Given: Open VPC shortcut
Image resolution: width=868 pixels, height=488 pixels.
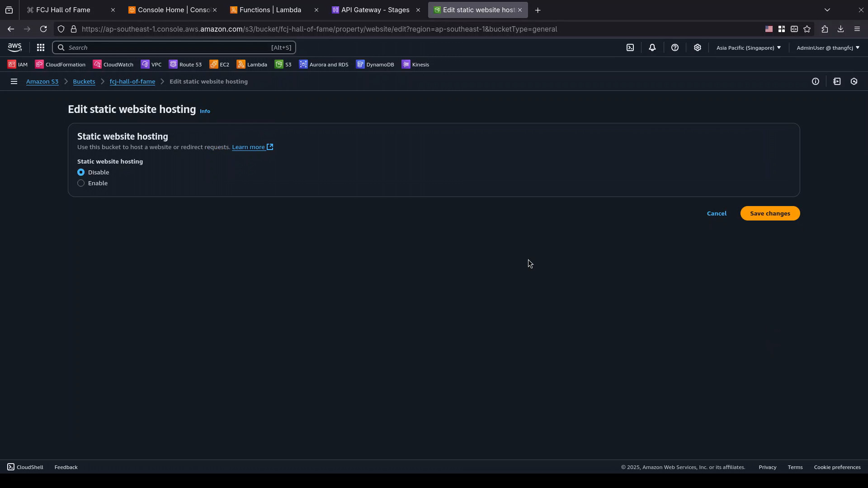Looking at the screenshot, I should (x=151, y=65).
